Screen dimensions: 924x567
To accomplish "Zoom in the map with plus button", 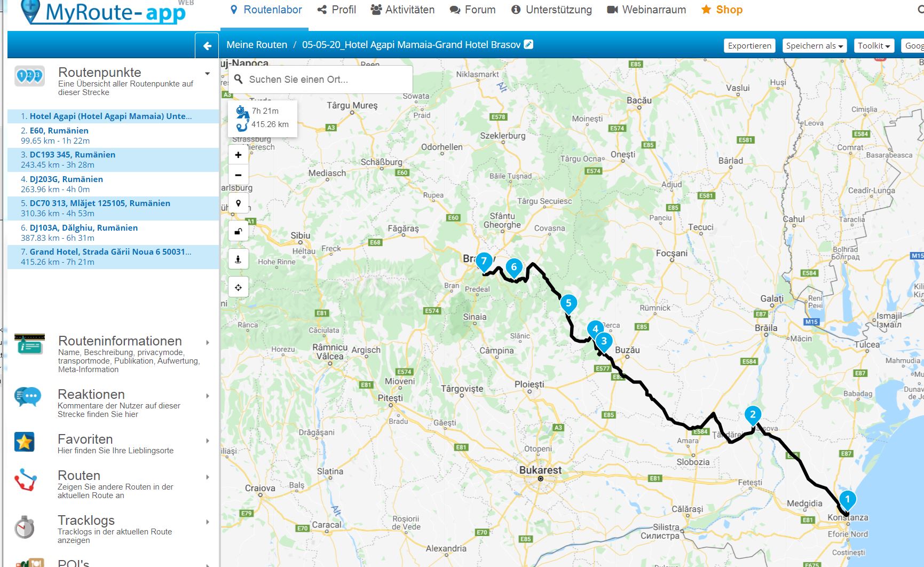I will pyautogui.click(x=238, y=155).
